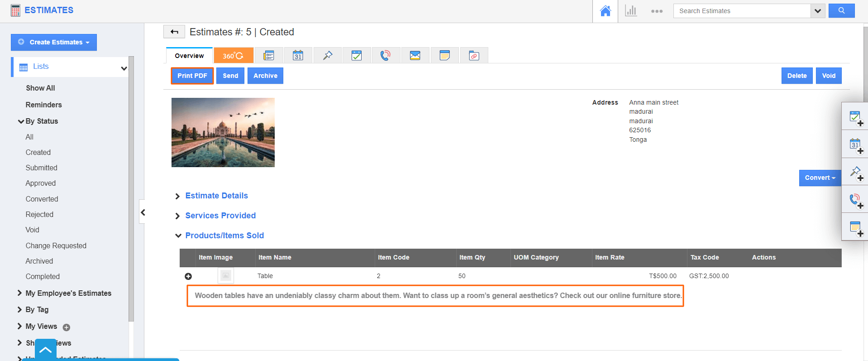
Task: Expand the Table item row plus icon
Action: tap(188, 276)
